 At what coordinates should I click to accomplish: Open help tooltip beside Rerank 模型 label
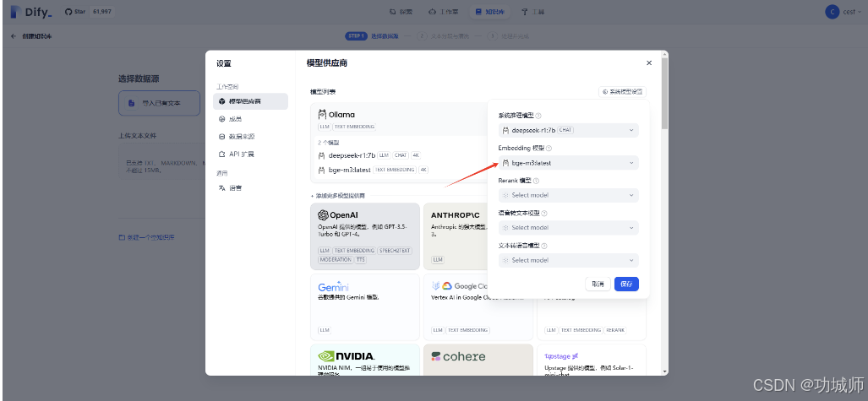coord(536,181)
